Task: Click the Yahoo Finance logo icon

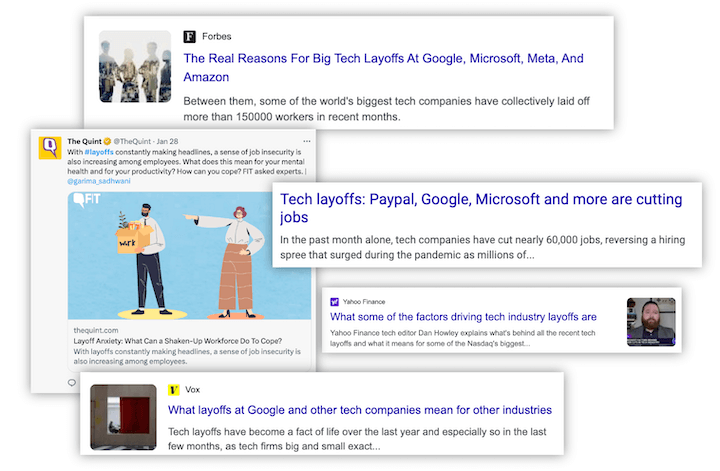Action: tap(334, 302)
